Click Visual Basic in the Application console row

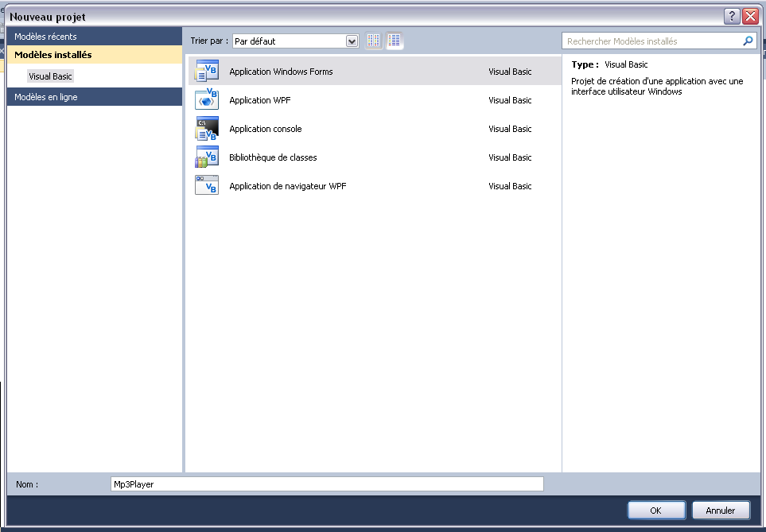pos(510,129)
